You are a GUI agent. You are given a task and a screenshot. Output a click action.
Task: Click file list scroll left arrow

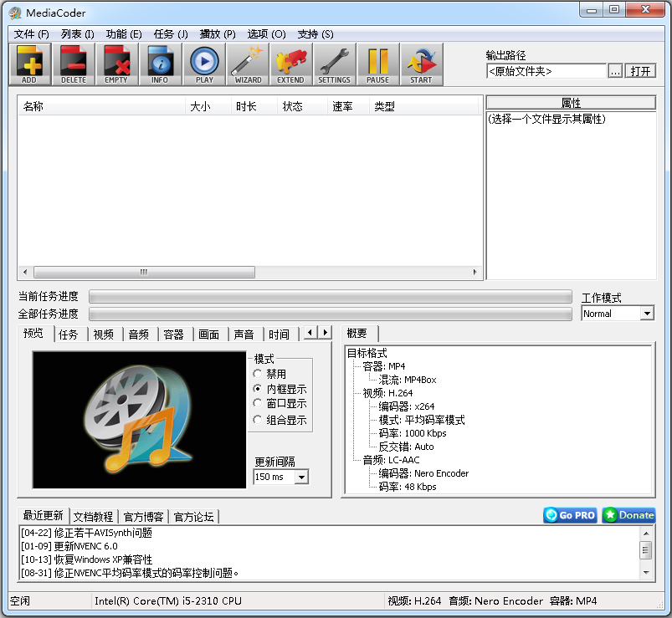click(x=25, y=272)
